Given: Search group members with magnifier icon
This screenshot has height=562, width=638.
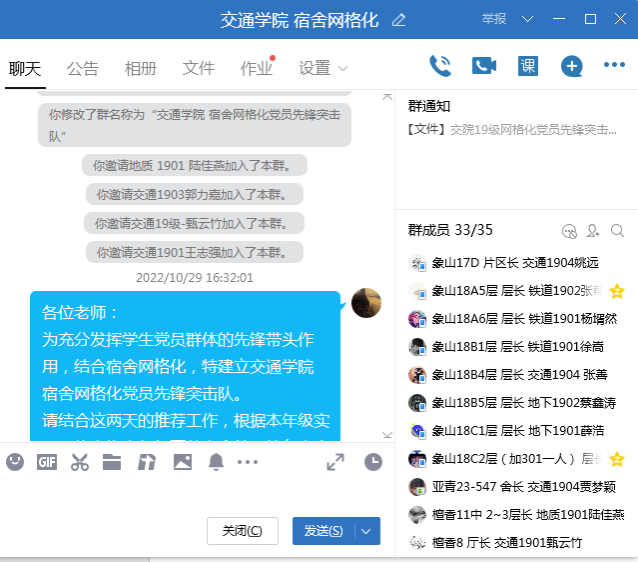Looking at the screenshot, I should coord(617,231).
